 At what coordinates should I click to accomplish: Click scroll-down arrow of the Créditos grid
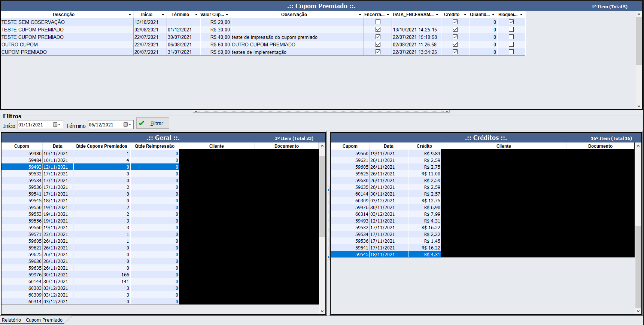pyautogui.click(x=638, y=311)
